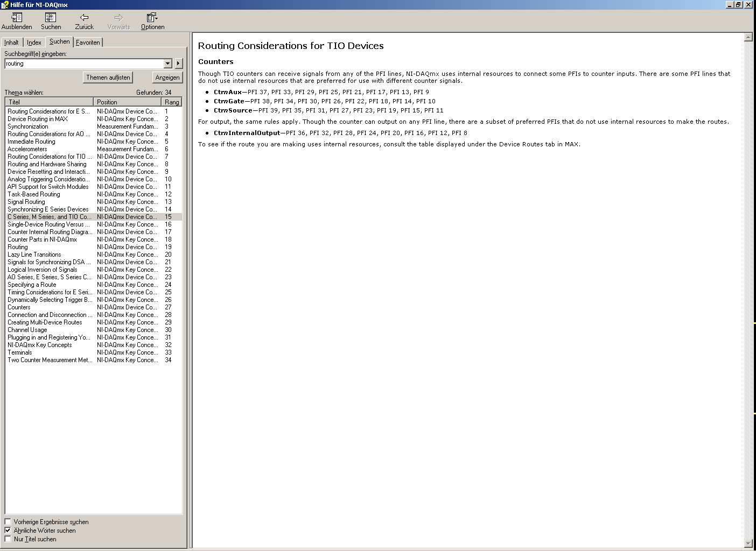Image resolution: width=756 pixels, height=551 pixels.
Task: Select 'Routing and Hardware Sharing' result
Action: (x=94, y=164)
